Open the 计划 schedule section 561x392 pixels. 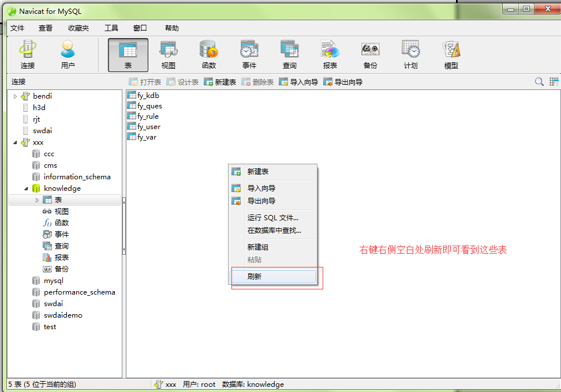coord(411,55)
